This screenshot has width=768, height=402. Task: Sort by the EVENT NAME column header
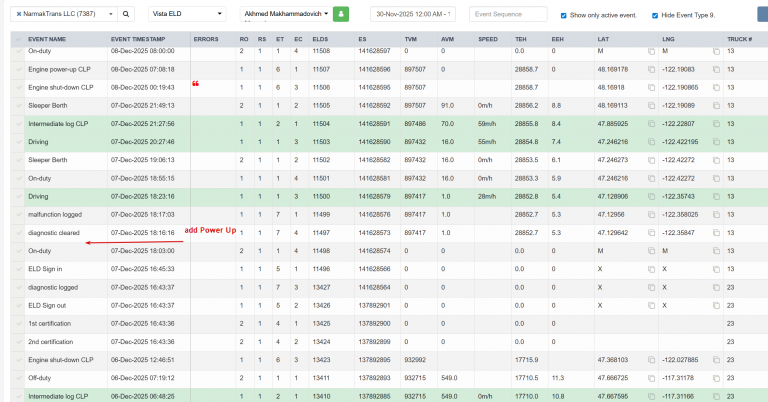pos(47,39)
